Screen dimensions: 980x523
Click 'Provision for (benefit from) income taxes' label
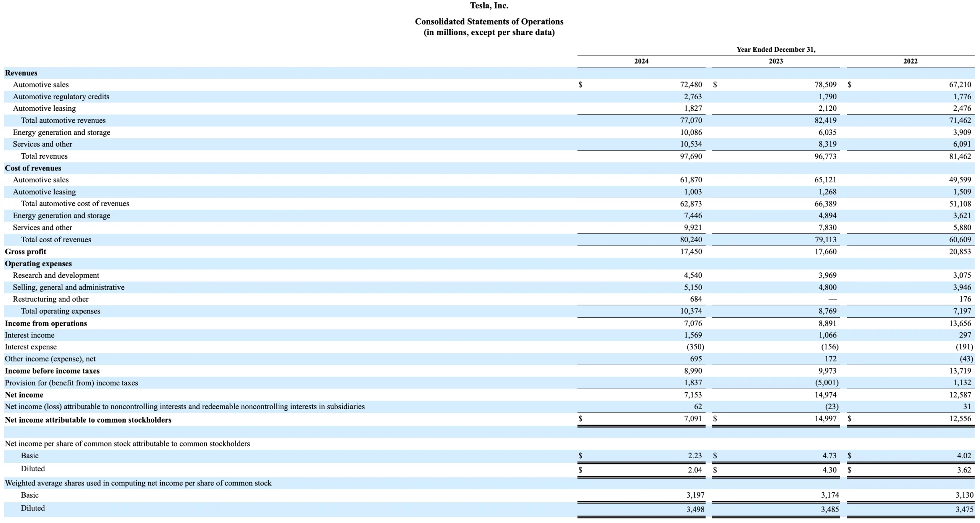click(x=71, y=383)
